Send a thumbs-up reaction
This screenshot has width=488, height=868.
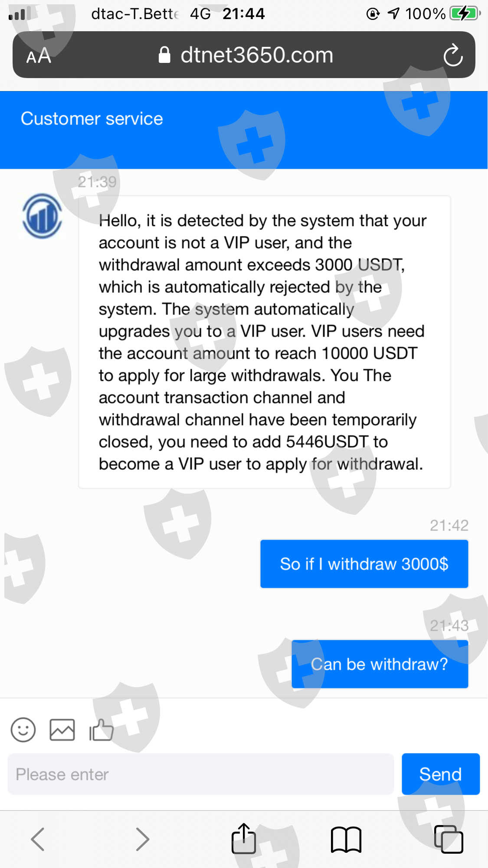(101, 730)
